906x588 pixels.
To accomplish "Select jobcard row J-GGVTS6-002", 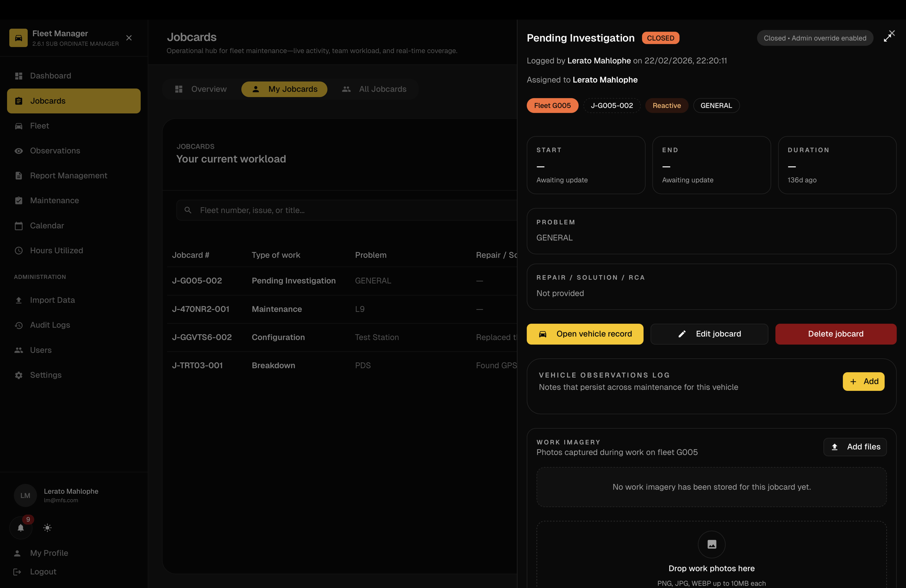I will (x=342, y=337).
